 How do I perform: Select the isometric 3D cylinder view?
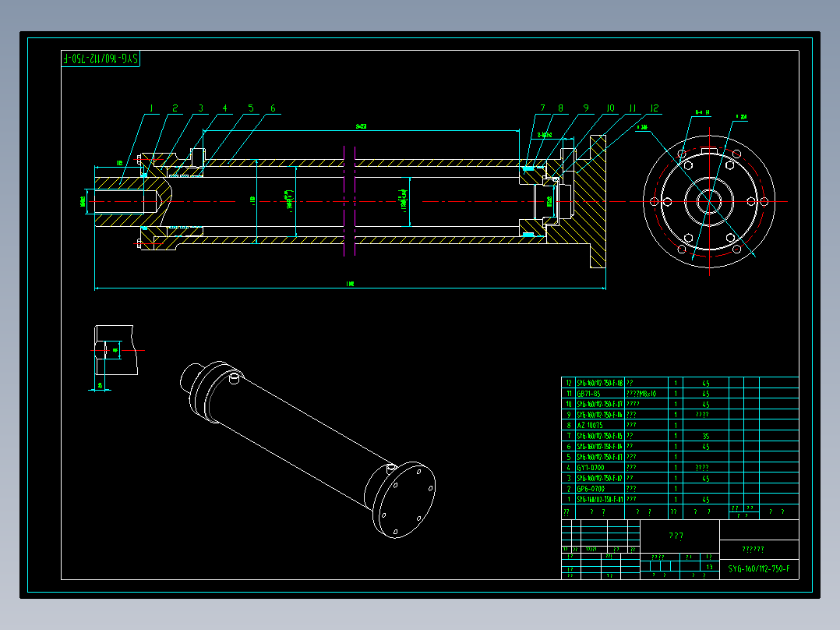pos(308,449)
